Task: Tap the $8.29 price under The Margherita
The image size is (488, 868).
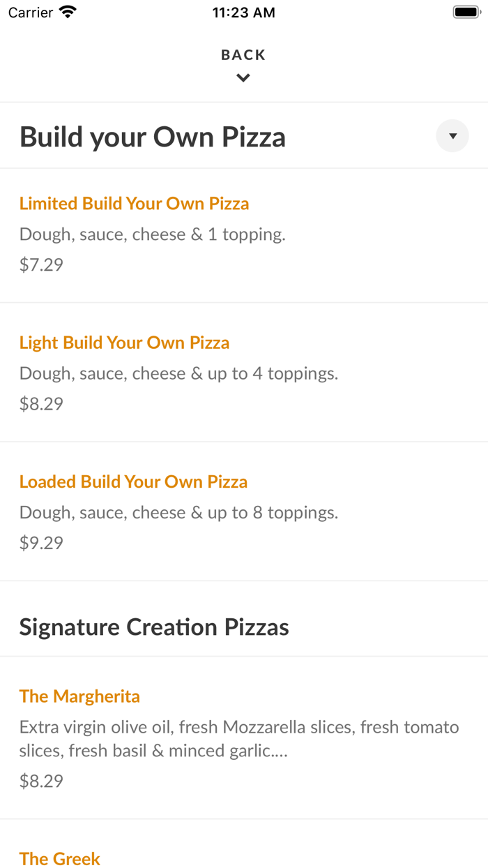Action: (x=41, y=781)
